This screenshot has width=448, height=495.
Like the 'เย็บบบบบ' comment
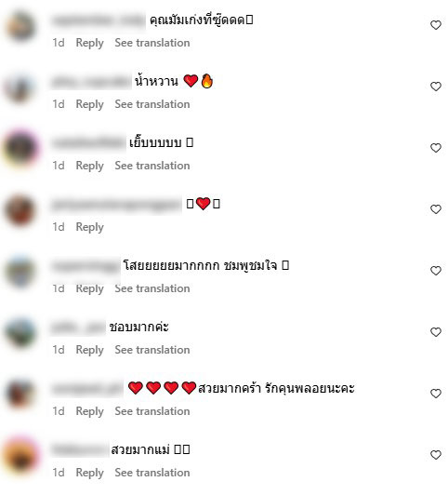click(x=435, y=148)
